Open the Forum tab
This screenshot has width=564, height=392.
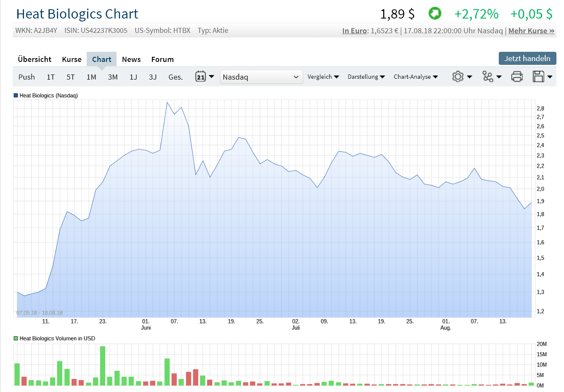tap(162, 59)
